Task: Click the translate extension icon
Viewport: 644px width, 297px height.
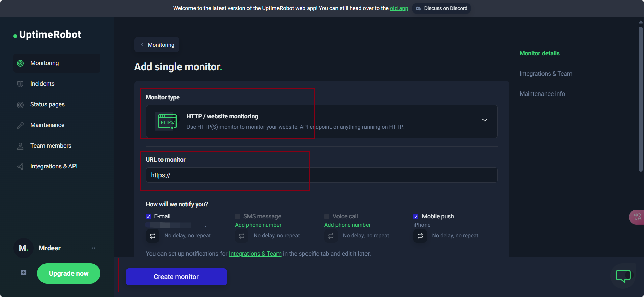Action: tap(637, 217)
